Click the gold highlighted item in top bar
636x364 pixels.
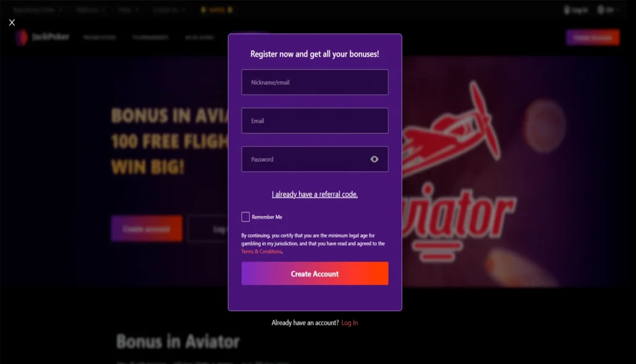(x=217, y=10)
